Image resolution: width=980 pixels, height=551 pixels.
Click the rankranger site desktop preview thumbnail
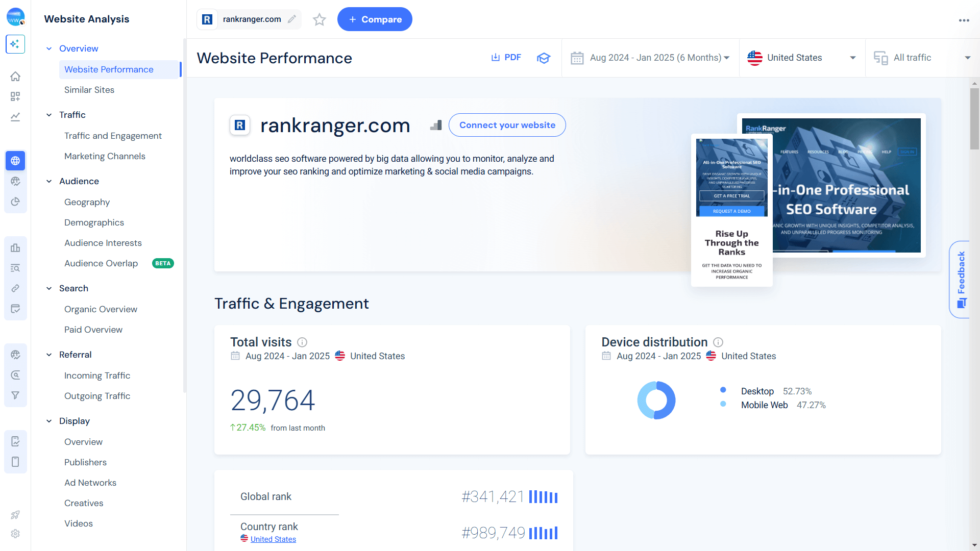[x=847, y=186]
